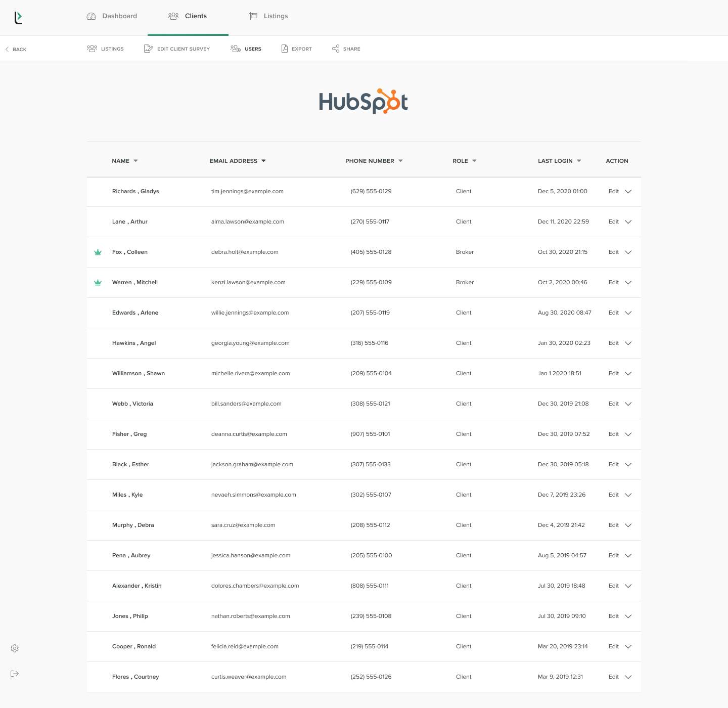This screenshot has height=708, width=728.
Task: Click the crown icon beside Fox, Colleen
Action: click(98, 252)
